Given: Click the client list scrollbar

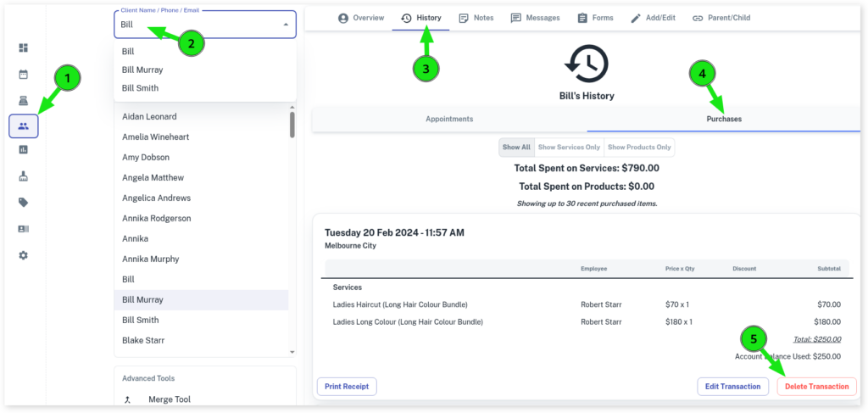Looking at the screenshot, I should pyautogui.click(x=292, y=126).
